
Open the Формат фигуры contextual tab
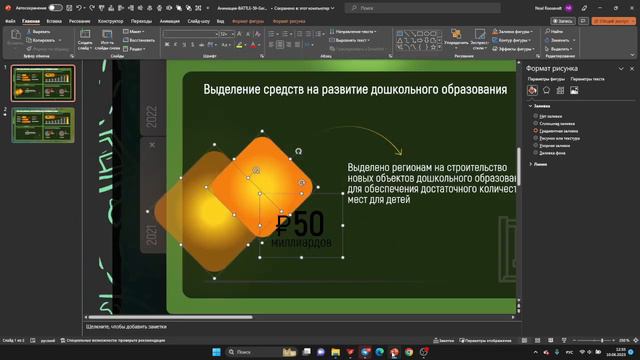pos(248,21)
